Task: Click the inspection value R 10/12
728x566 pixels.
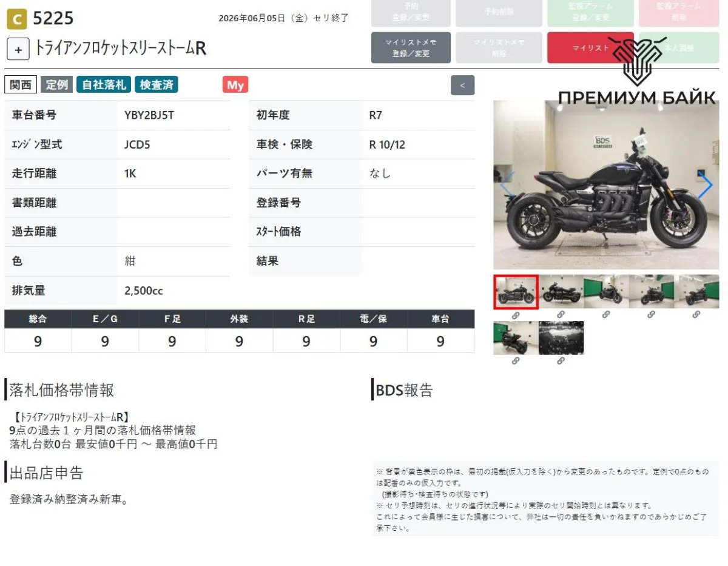Action: click(387, 144)
